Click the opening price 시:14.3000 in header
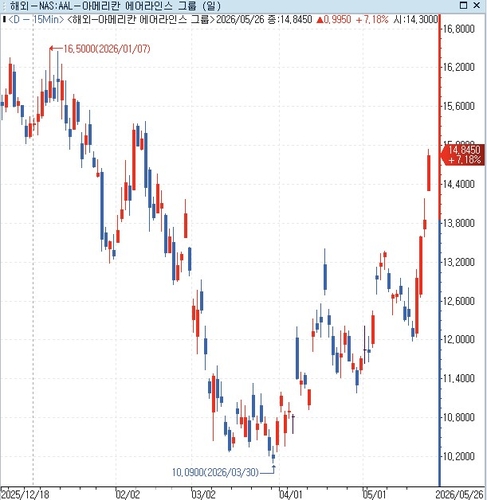The width and height of the screenshot is (487, 500). click(415, 20)
